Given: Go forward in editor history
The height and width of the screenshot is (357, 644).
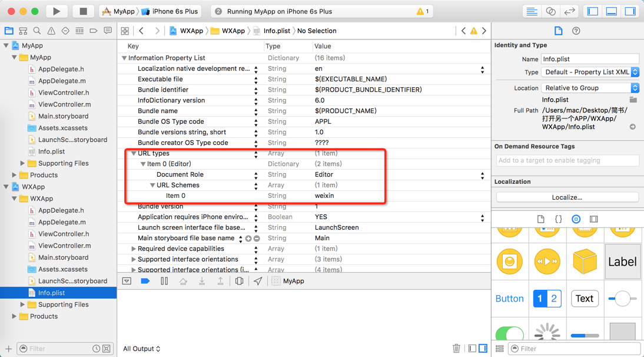Looking at the screenshot, I should pyautogui.click(x=157, y=31).
